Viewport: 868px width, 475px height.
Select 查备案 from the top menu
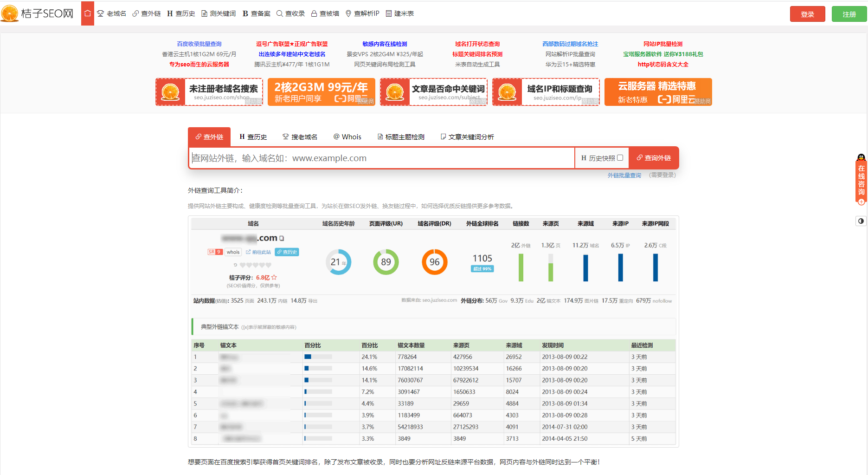(257, 13)
